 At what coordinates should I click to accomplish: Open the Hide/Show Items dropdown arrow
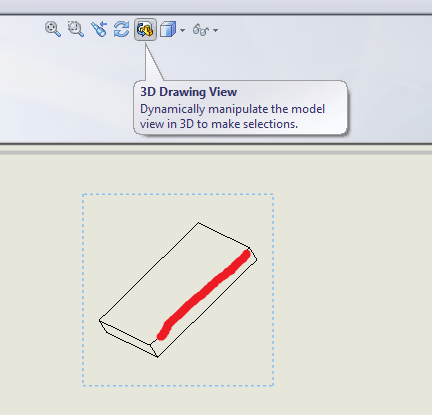point(216,30)
